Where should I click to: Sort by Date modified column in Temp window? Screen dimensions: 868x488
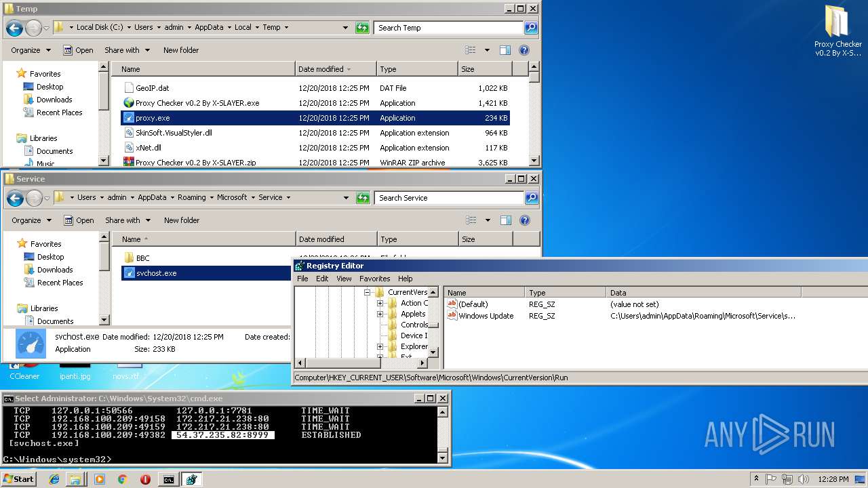click(336, 69)
